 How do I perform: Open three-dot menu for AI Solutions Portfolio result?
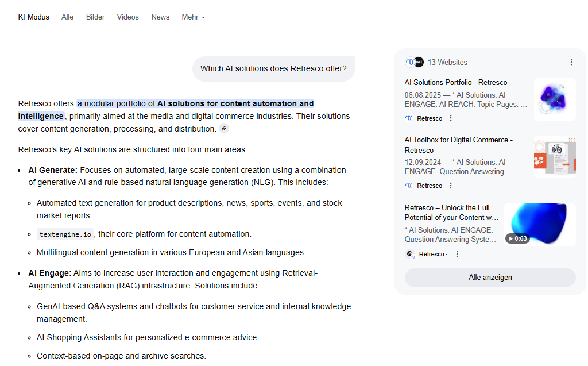point(451,118)
